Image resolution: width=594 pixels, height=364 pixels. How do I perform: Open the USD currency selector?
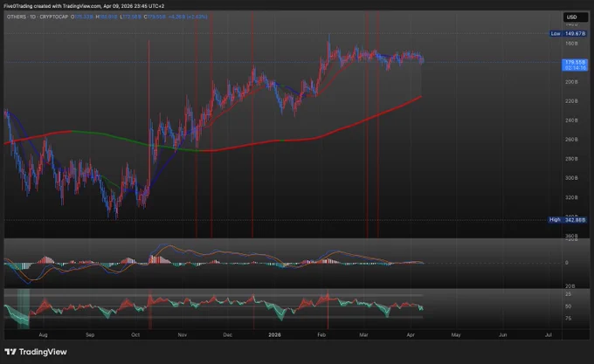tap(576, 17)
